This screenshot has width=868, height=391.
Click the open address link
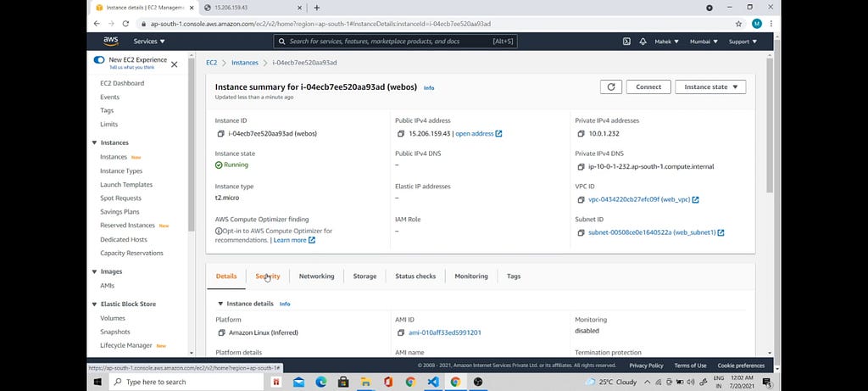click(x=478, y=133)
